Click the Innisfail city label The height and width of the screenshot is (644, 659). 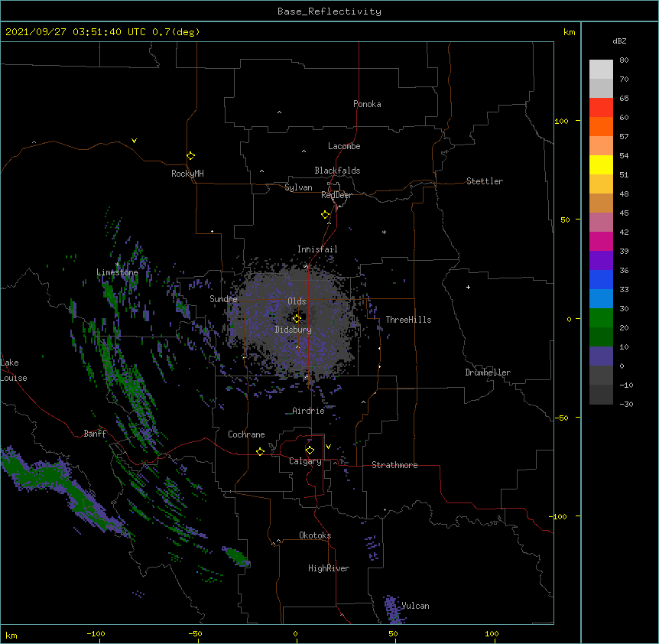(x=317, y=249)
